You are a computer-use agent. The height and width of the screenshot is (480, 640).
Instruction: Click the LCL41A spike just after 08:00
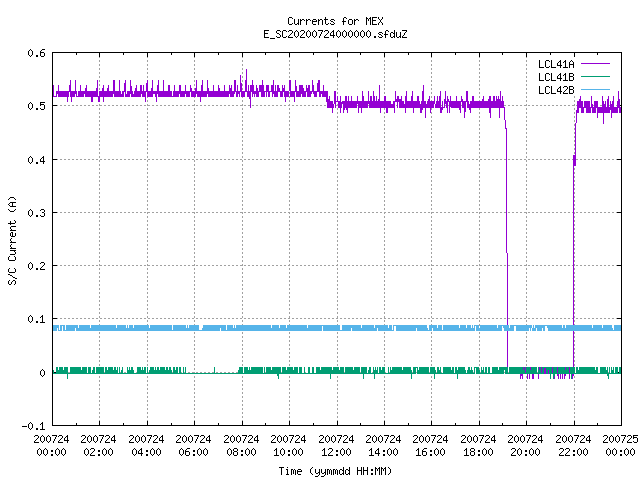tap(246, 82)
